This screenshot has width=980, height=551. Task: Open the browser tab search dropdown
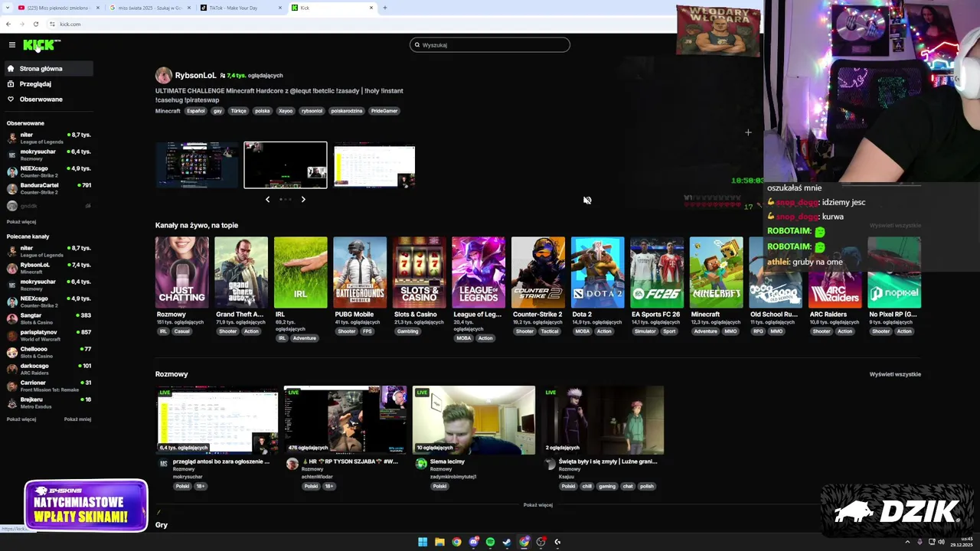point(7,8)
